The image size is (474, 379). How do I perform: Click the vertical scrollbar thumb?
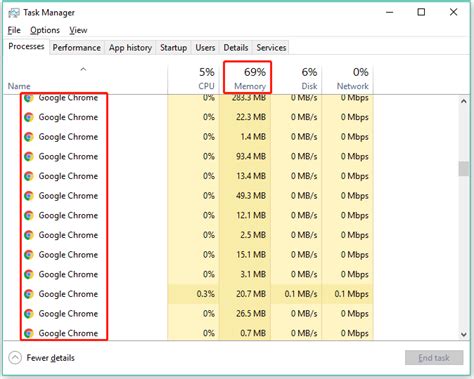464,169
